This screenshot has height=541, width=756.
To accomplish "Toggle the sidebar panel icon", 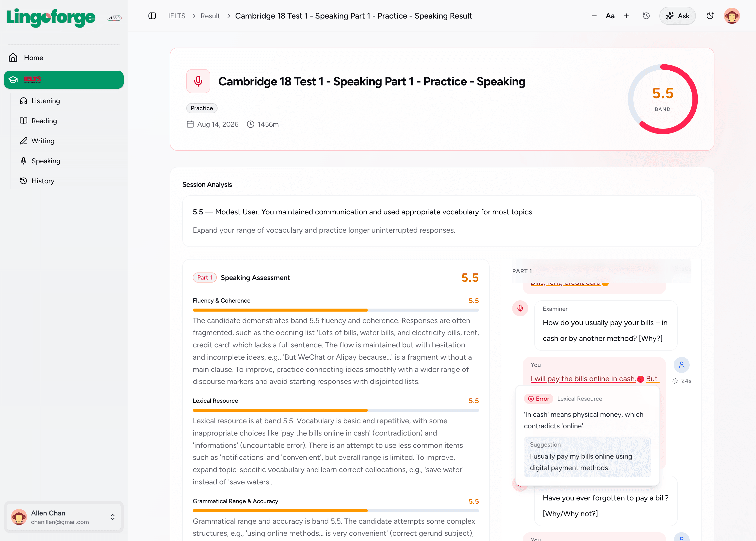I will point(152,16).
